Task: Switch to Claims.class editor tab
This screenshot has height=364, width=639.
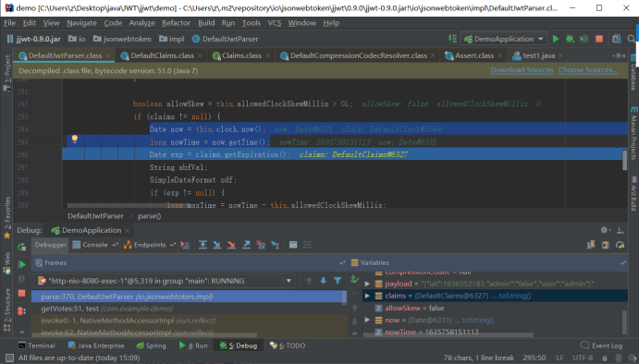Action: [241, 55]
